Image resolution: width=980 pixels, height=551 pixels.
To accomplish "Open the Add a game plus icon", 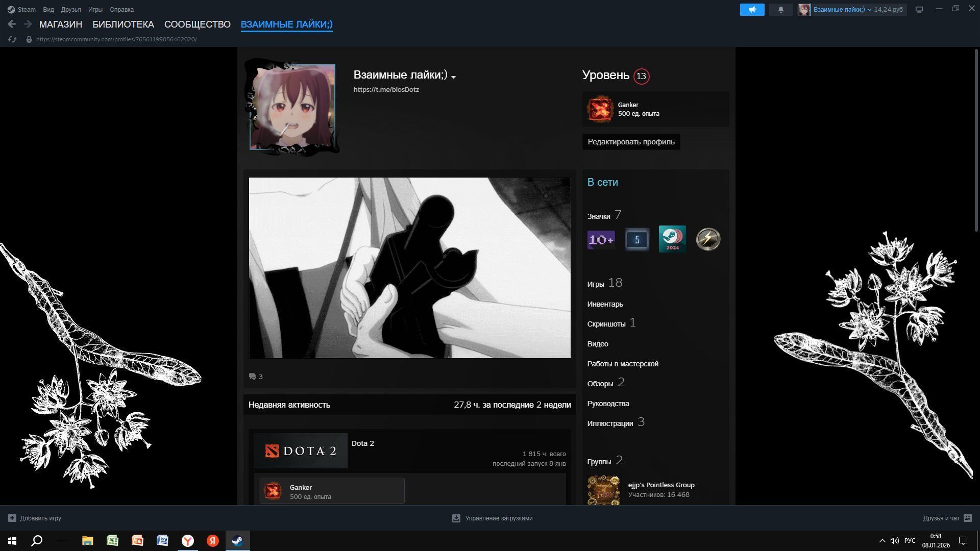I will click(12, 518).
